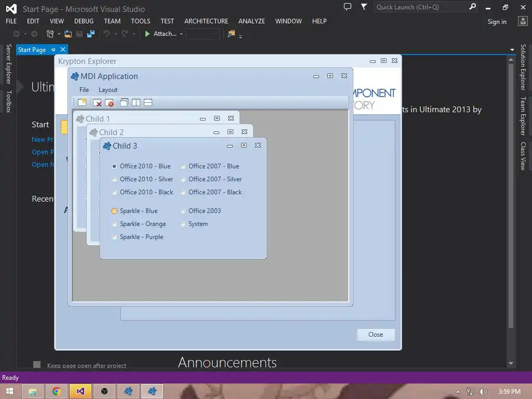Click the Open File folder toolbar icon
Image resolution: width=532 pixels, height=399 pixels.
(68, 34)
